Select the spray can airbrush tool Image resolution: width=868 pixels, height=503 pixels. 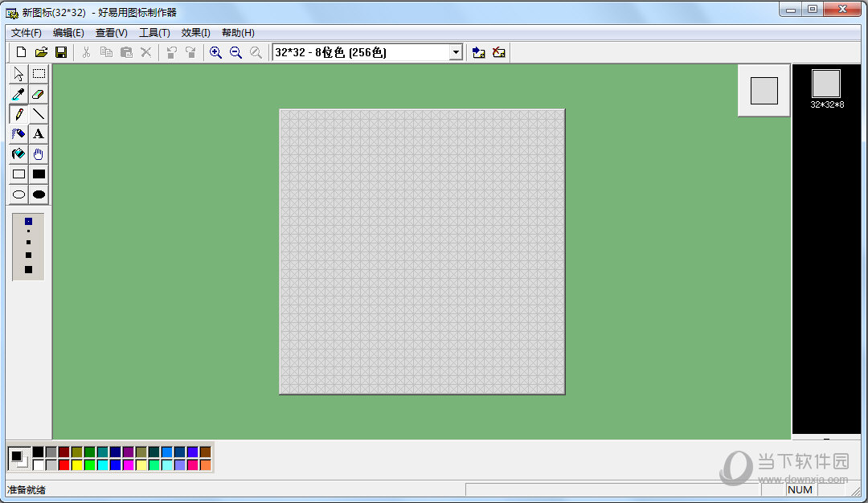[x=18, y=134]
